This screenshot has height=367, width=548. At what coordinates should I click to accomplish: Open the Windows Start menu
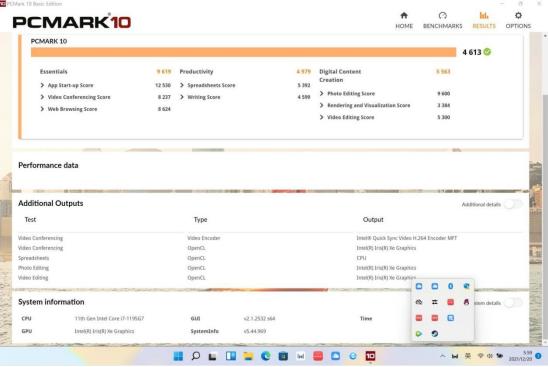pos(178,356)
